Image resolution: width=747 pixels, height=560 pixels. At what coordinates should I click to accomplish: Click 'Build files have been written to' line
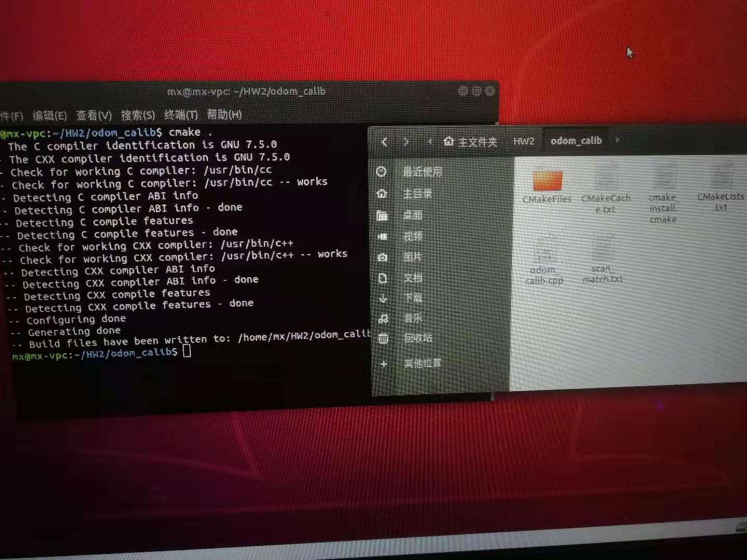192,339
